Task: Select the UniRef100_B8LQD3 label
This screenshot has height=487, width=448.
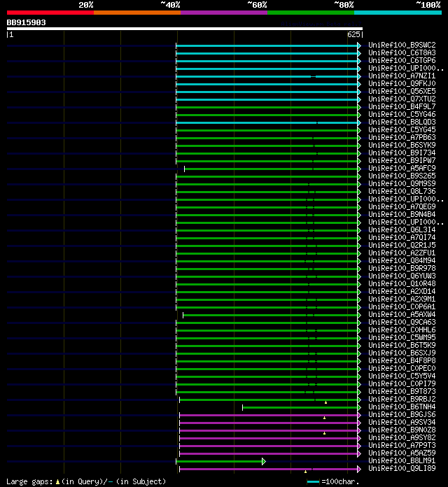Action: click(x=402, y=122)
